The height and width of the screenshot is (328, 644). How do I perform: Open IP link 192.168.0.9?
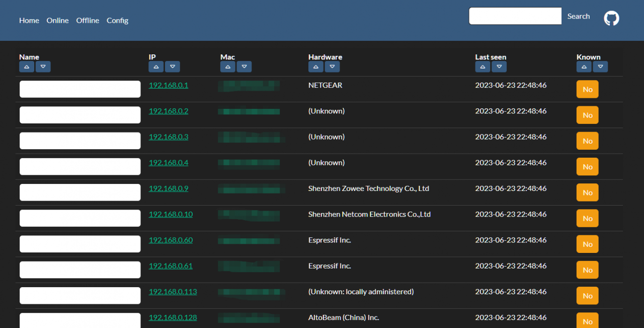tap(169, 188)
